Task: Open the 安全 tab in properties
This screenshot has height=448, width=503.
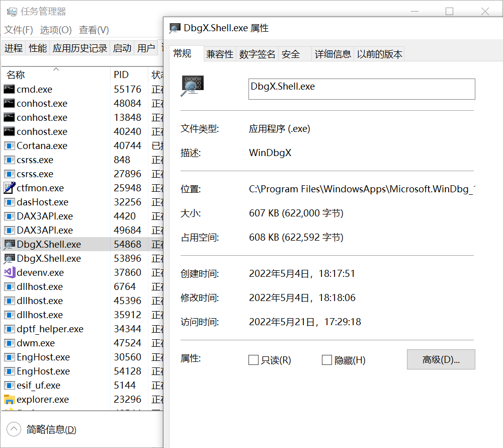Action: (x=295, y=54)
